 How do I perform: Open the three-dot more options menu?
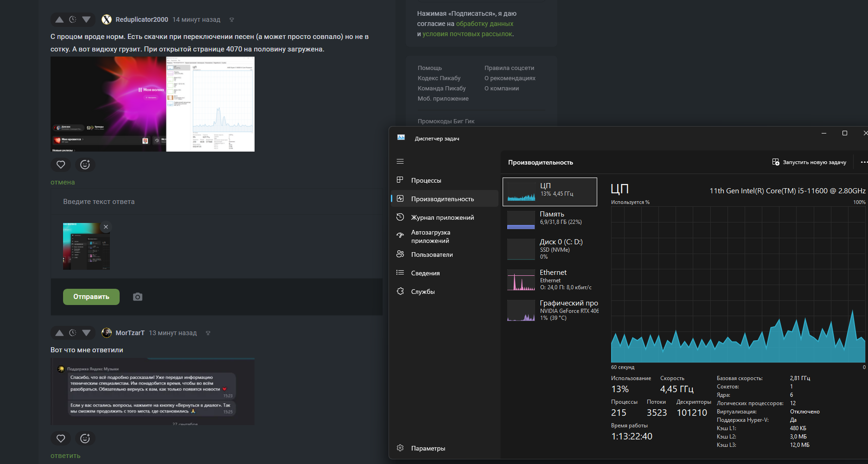863,162
